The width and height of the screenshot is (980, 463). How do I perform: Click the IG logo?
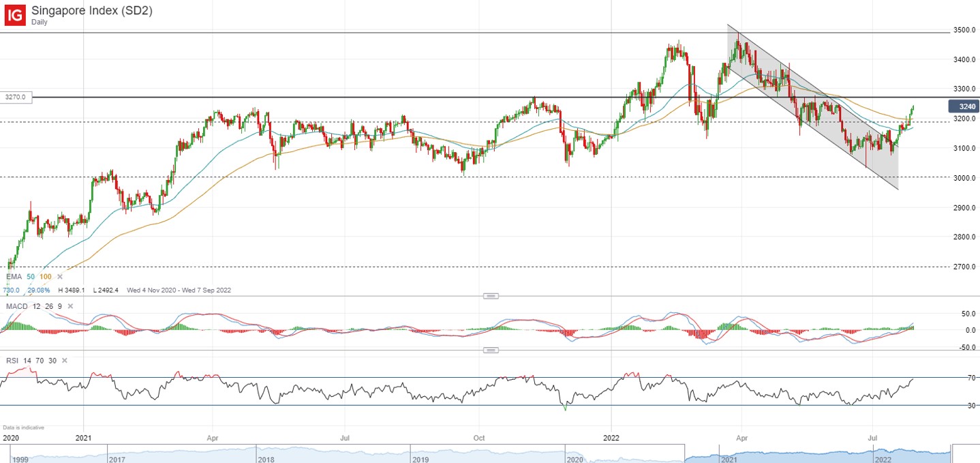[15, 14]
